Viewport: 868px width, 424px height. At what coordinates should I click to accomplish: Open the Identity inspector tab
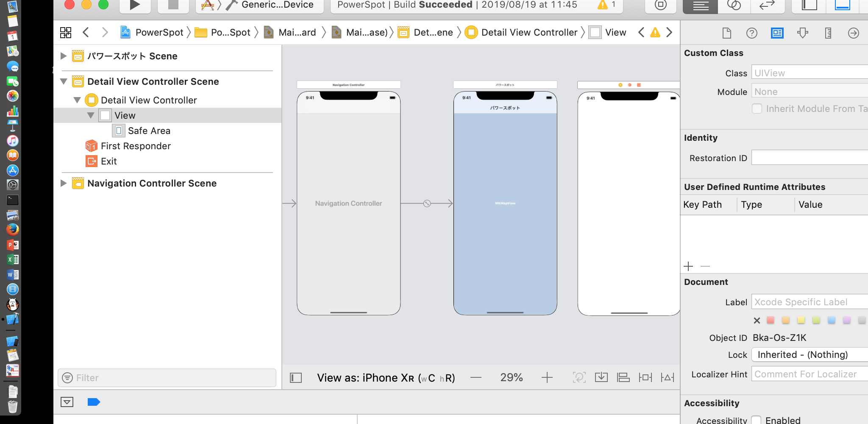[777, 33]
